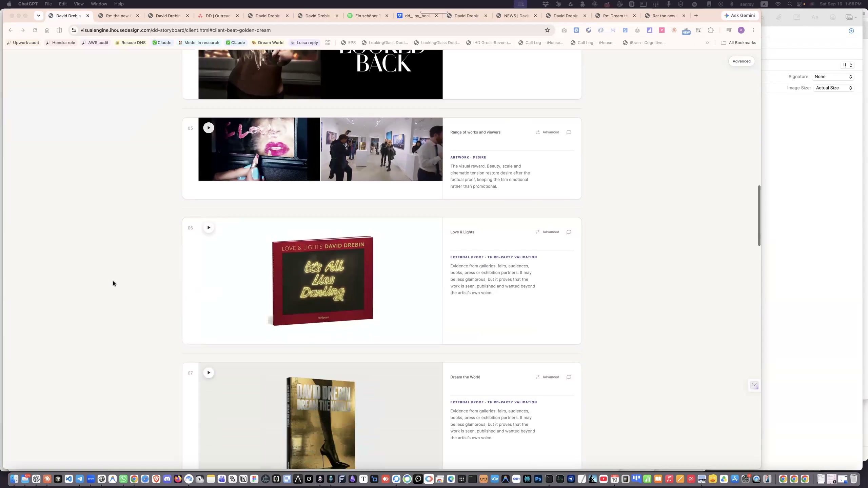Viewport: 868px width, 488px height.
Task: Switch to the NEWS | David tab
Action: [516, 16]
